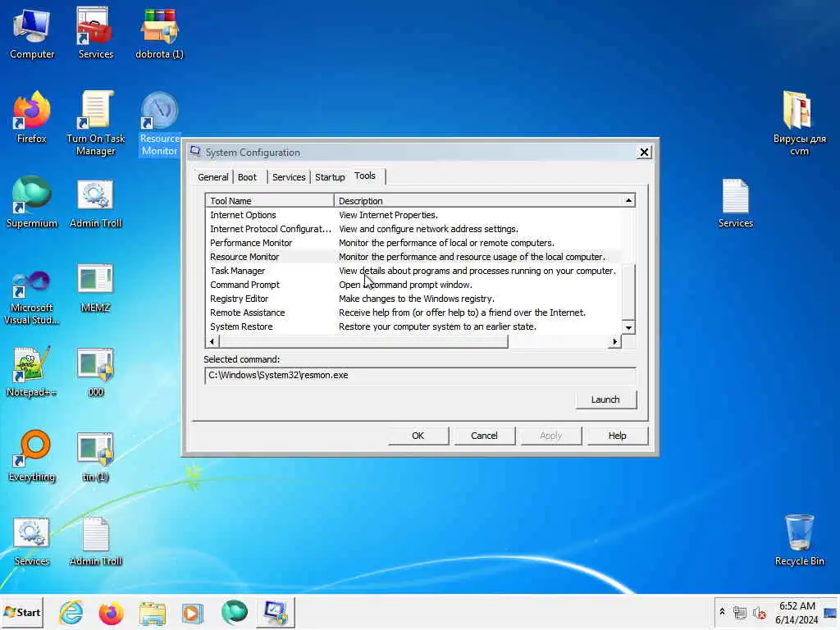Screen dimensions: 840x630
Task: Select the Admin Troll gear icon near Supermium
Action: (95, 203)
